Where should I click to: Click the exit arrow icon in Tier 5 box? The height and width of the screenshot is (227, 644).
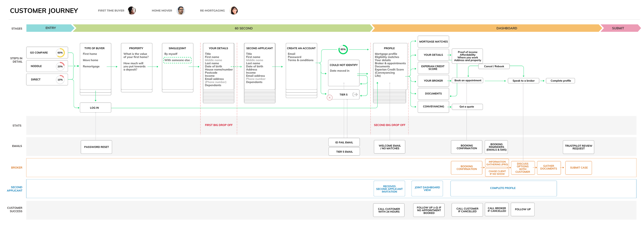click(x=355, y=95)
